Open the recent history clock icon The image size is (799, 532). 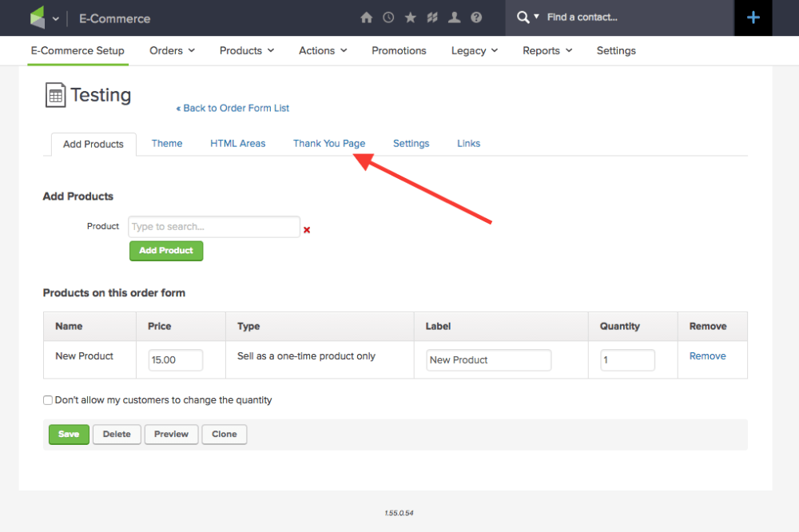[x=388, y=18]
